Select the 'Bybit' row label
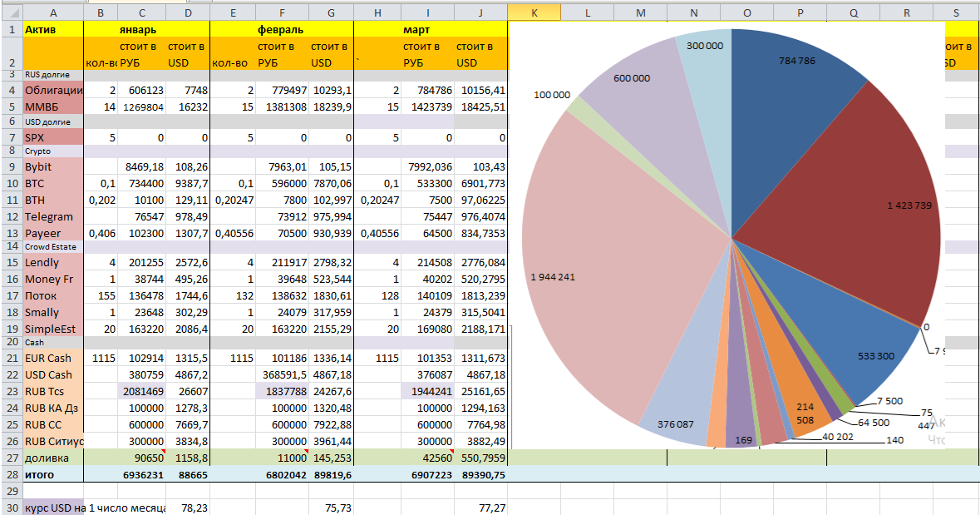The image size is (980, 515). (53, 166)
